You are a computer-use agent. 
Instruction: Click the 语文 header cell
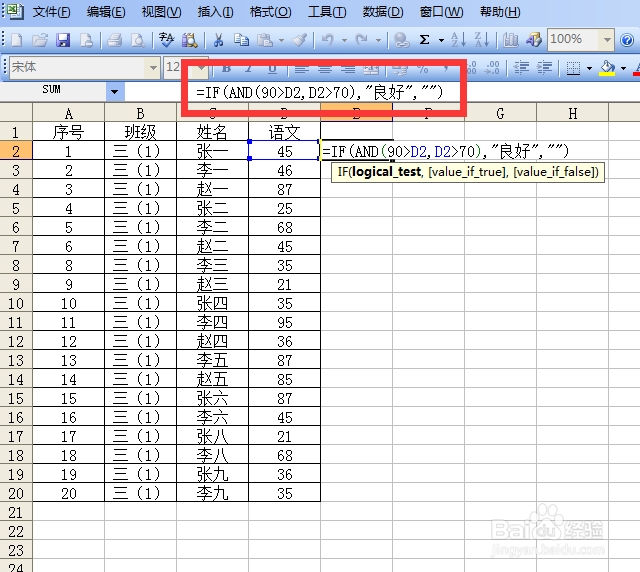click(284, 132)
